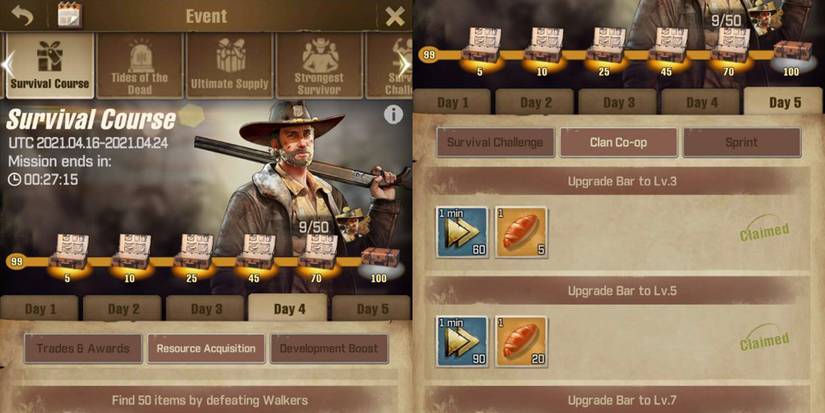Tap the bread item with quantity 20
This screenshot has height=413, width=825.
(521, 341)
